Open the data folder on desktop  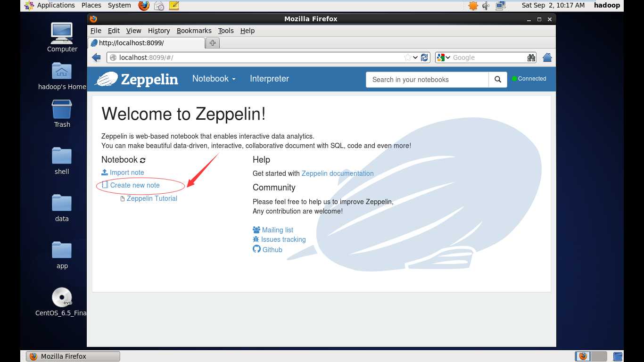point(62,203)
